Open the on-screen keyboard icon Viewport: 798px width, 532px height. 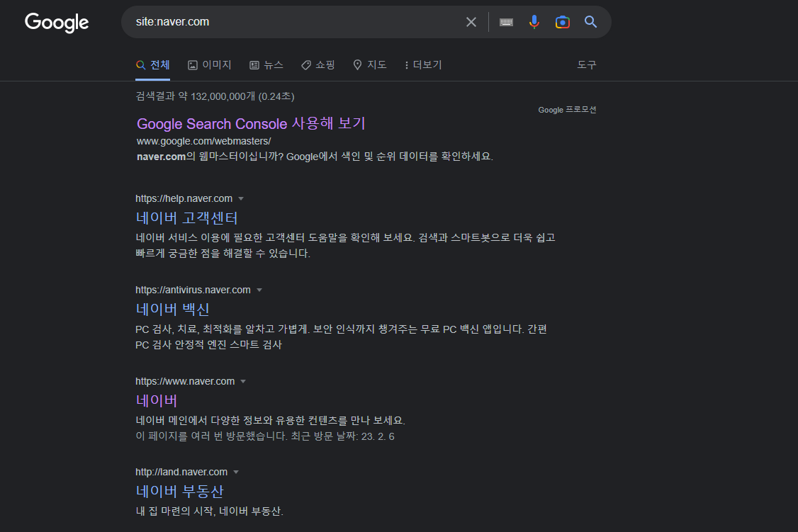pyautogui.click(x=506, y=22)
